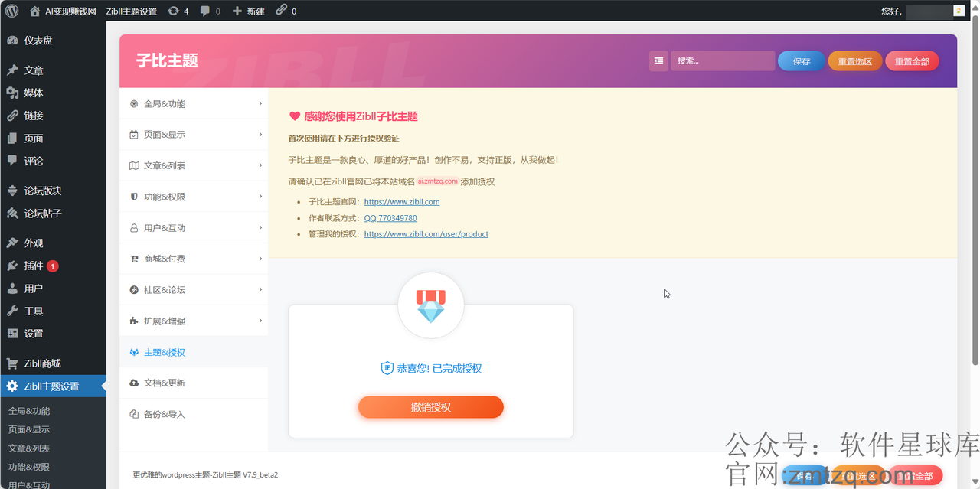Expand the 功能&权限 section chevron
The width and height of the screenshot is (980, 489).
pyautogui.click(x=260, y=197)
